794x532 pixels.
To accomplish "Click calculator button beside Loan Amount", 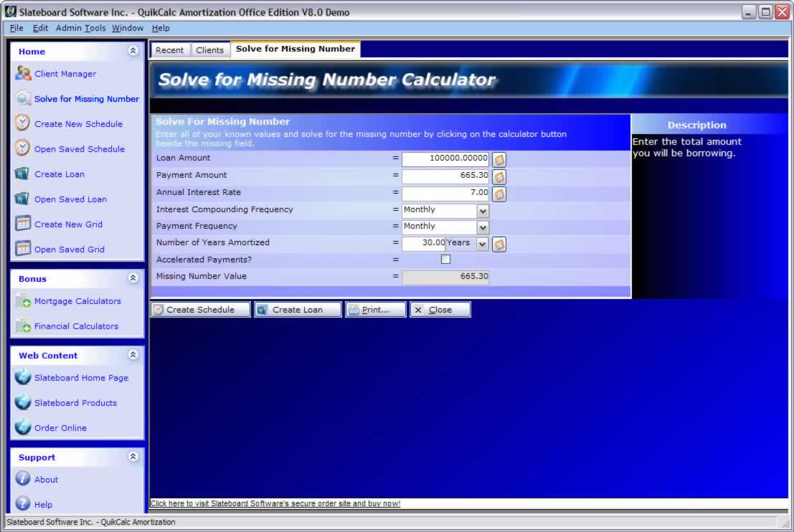I will (499, 159).
